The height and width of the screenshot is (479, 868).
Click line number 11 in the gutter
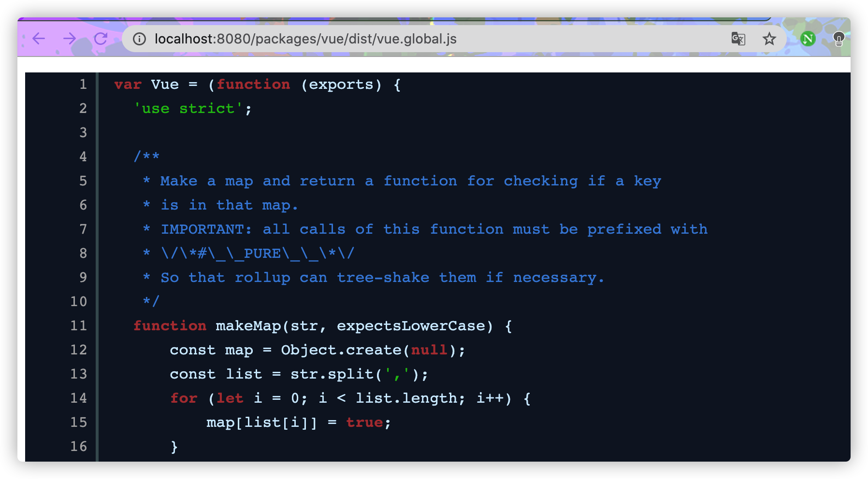79,326
